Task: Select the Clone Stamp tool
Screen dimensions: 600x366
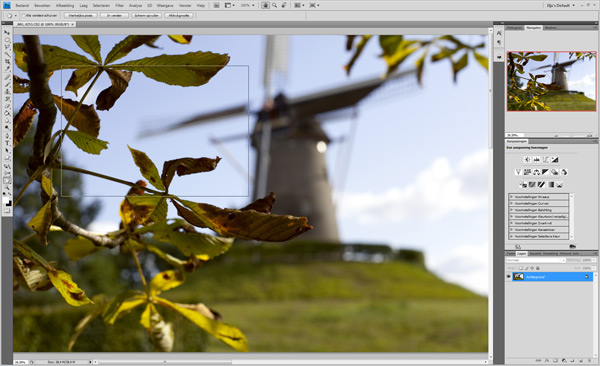Action: pos(7,92)
